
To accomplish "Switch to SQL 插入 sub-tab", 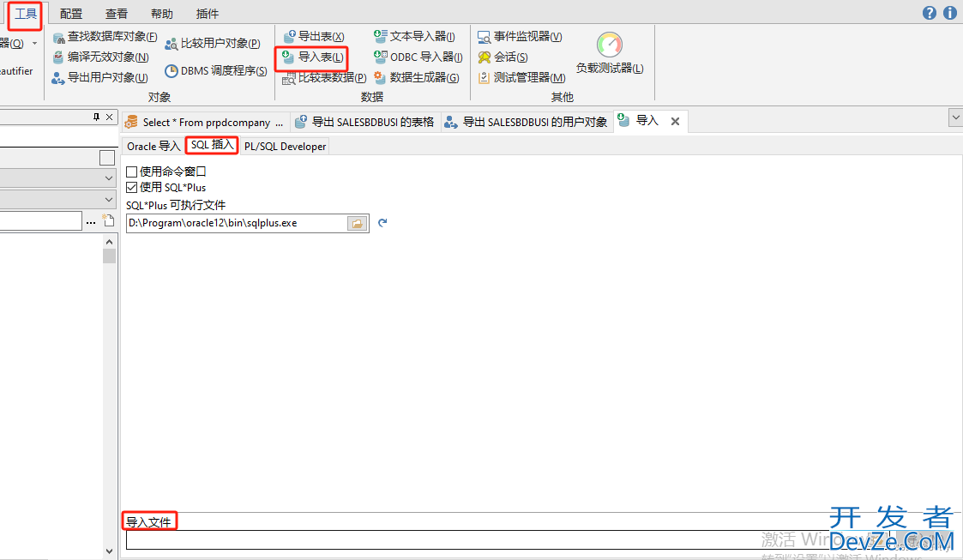I will point(212,145).
